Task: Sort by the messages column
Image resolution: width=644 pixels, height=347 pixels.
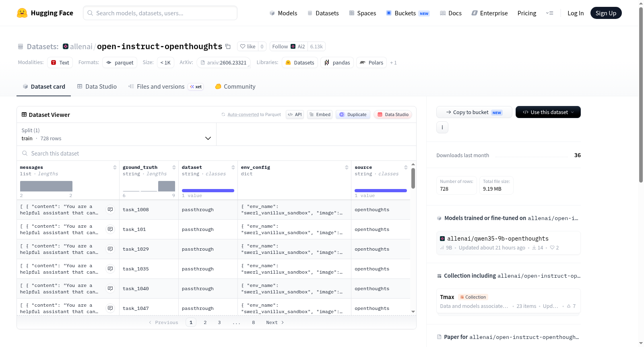Action: coord(115,167)
